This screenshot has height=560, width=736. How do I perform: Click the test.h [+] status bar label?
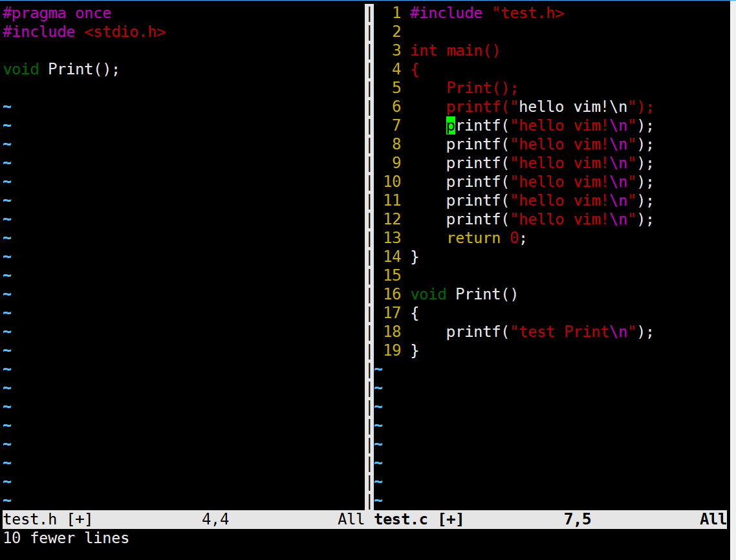pyautogui.click(x=47, y=520)
